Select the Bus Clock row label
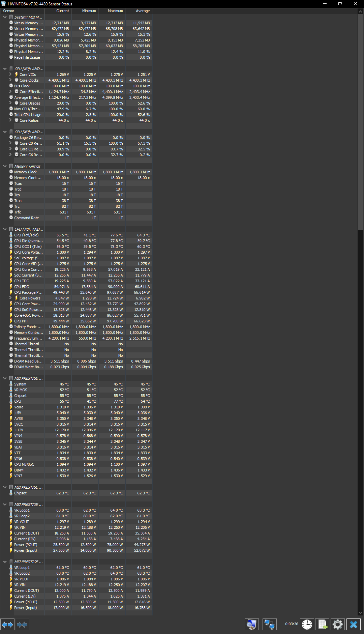This screenshot has height=634, width=364. 22,86
